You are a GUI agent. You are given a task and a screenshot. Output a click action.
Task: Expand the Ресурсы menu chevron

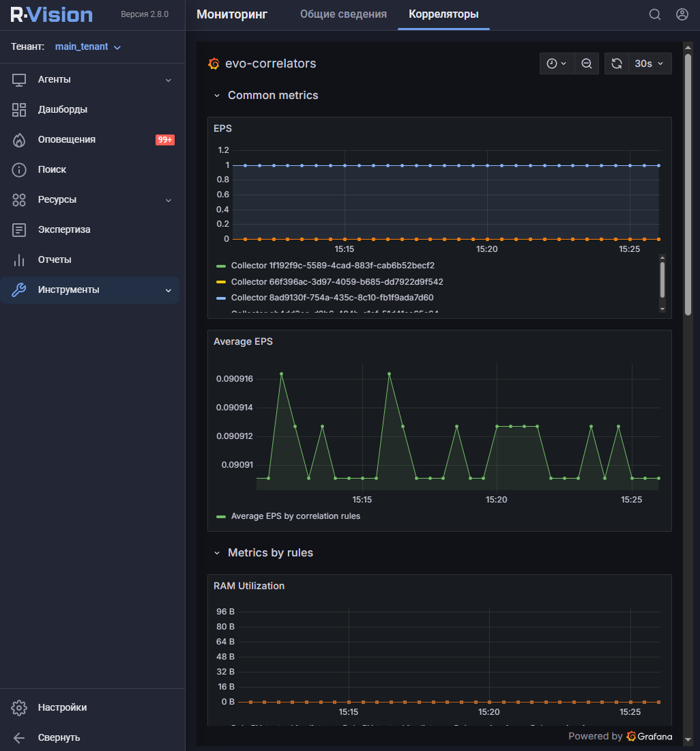[x=169, y=200]
